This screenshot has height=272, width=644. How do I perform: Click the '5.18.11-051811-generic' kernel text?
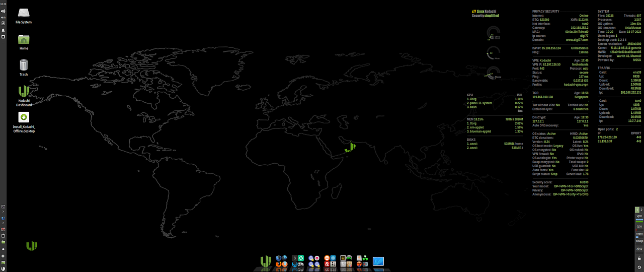tap(625, 48)
